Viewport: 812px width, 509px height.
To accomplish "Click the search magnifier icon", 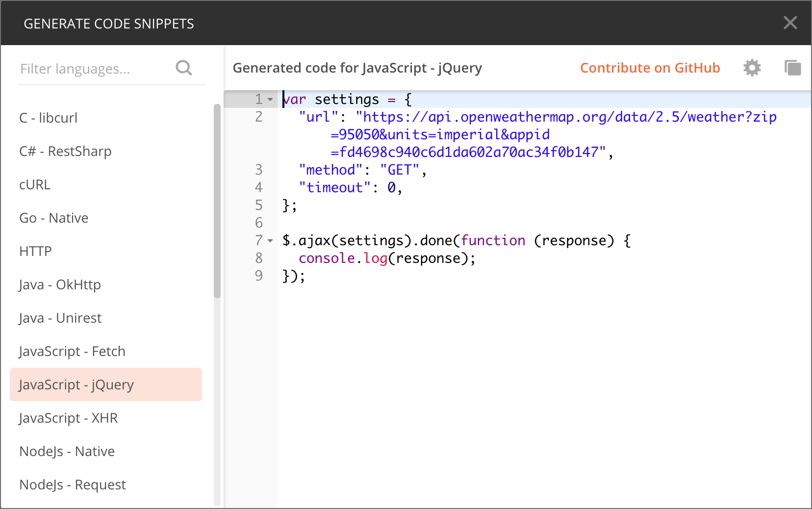I will pos(184,68).
